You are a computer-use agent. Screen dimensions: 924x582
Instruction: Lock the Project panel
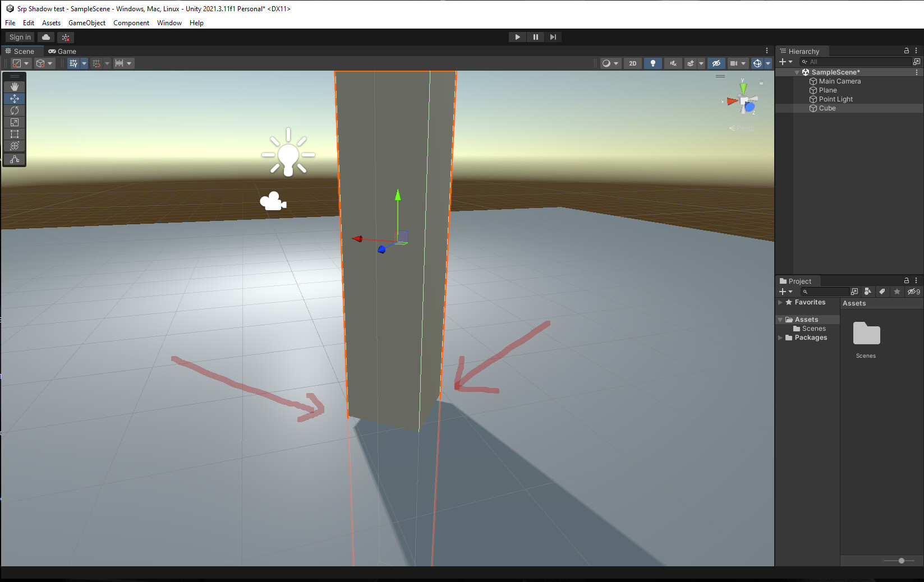click(x=907, y=280)
